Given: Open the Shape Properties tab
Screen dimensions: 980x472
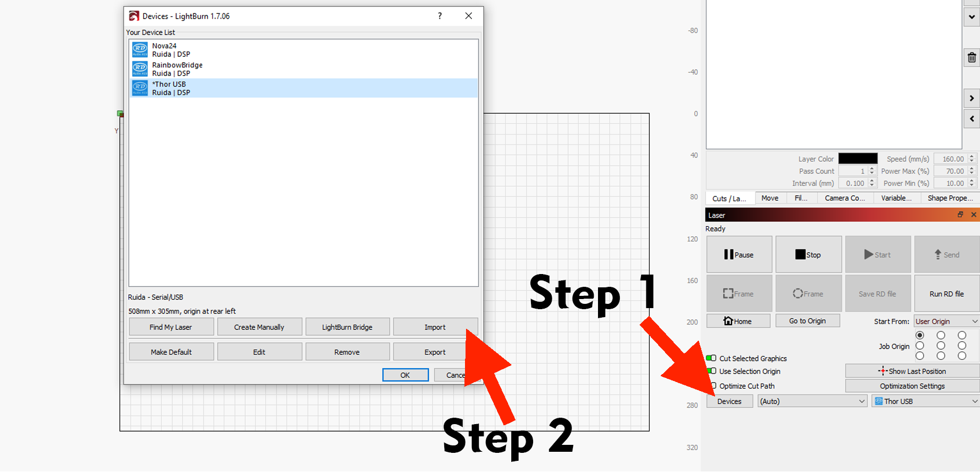Looking at the screenshot, I should (x=950, y=198).
